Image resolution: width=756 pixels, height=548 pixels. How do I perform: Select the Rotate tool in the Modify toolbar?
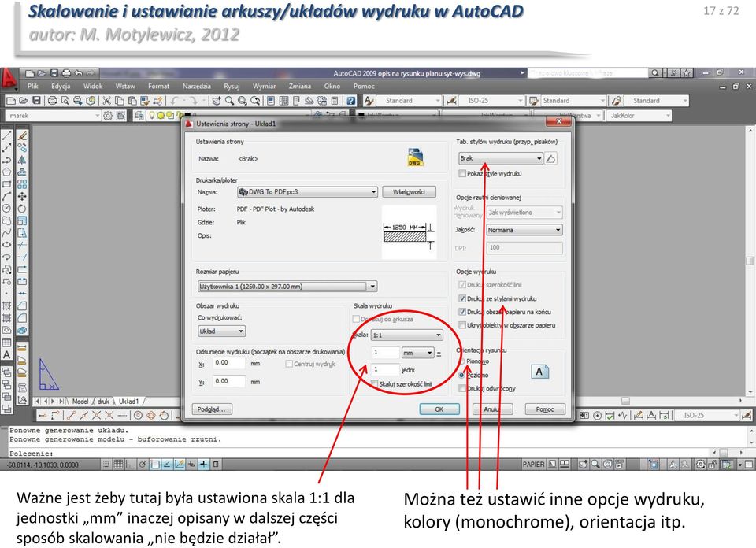pos(22,209)
